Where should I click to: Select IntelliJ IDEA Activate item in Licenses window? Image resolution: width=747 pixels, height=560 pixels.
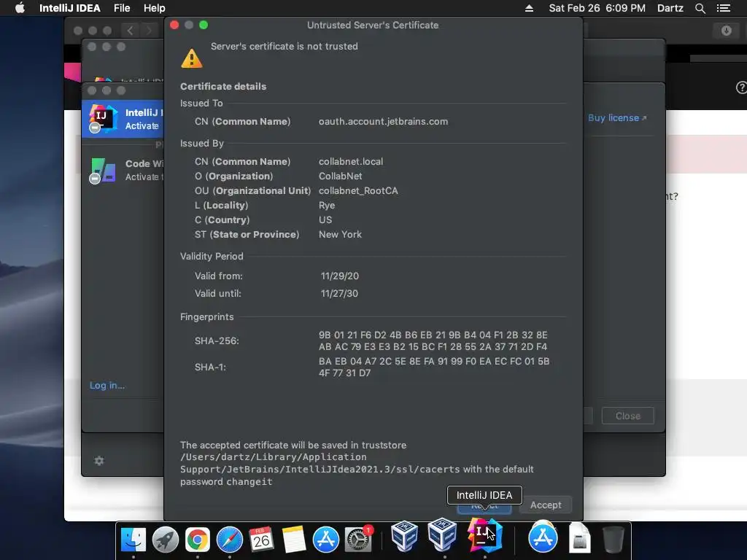click(123, 119)
